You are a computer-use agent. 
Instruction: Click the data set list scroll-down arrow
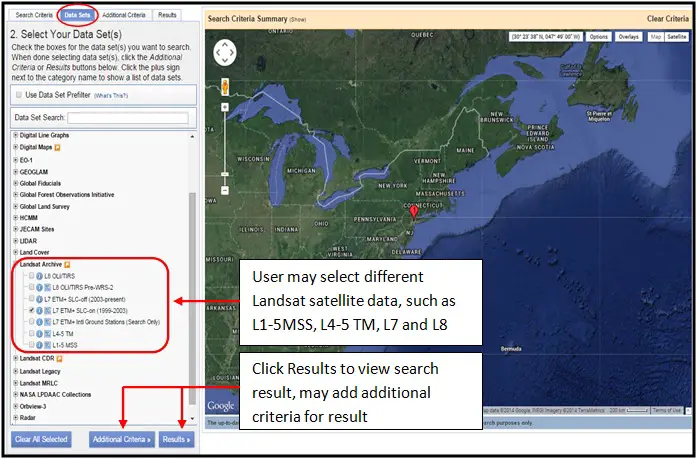tap(192, 418)
